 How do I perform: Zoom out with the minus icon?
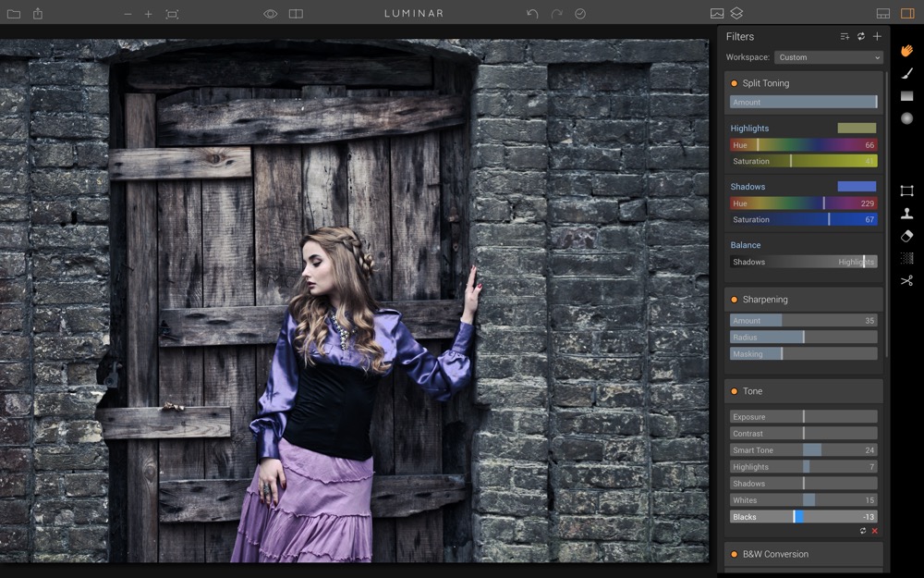[x=128, y=14]
